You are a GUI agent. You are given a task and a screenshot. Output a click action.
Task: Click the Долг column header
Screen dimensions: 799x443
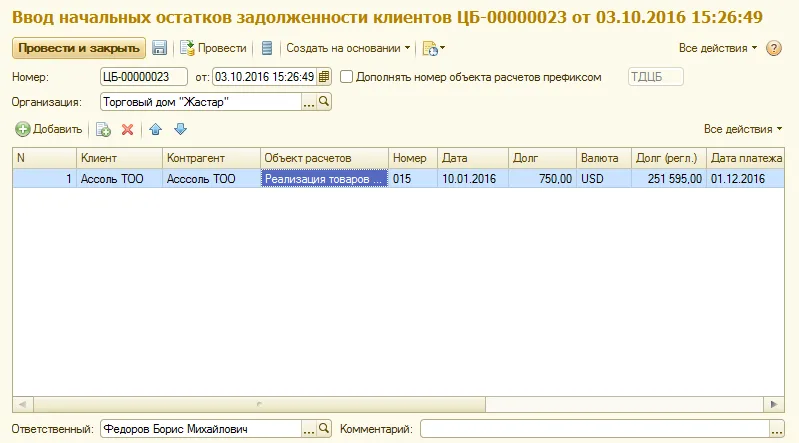pos(542,158)
